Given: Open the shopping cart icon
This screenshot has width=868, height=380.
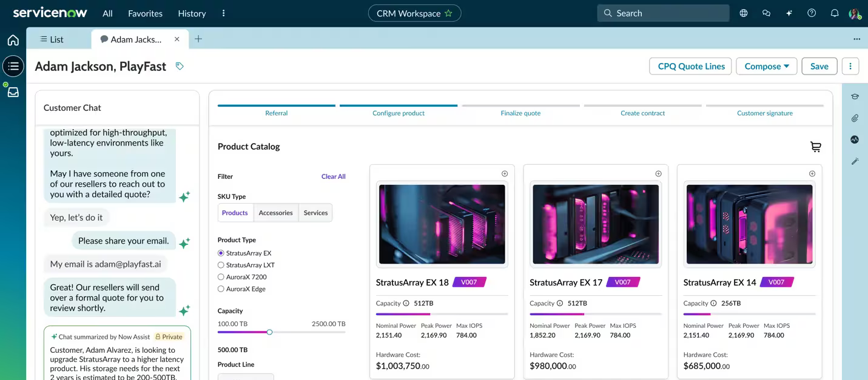Looking at the screenshot, I should (x=816, y=147).
